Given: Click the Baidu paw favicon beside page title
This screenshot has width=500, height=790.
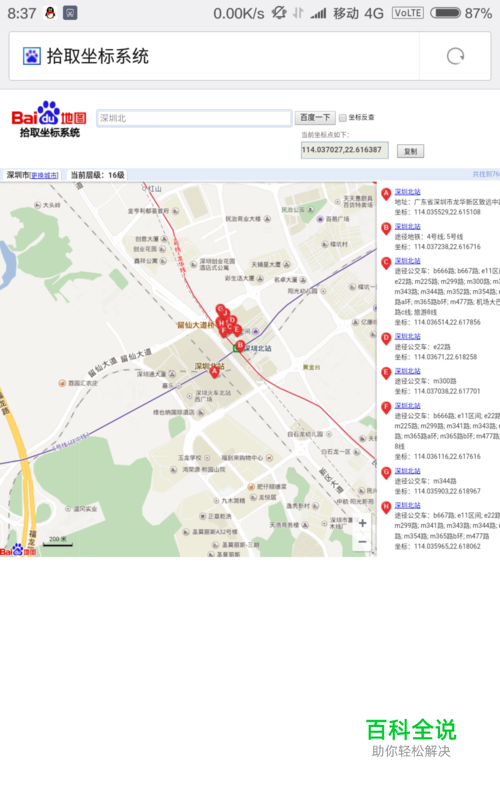Looking at the screenshot, I should click(32, 56).
